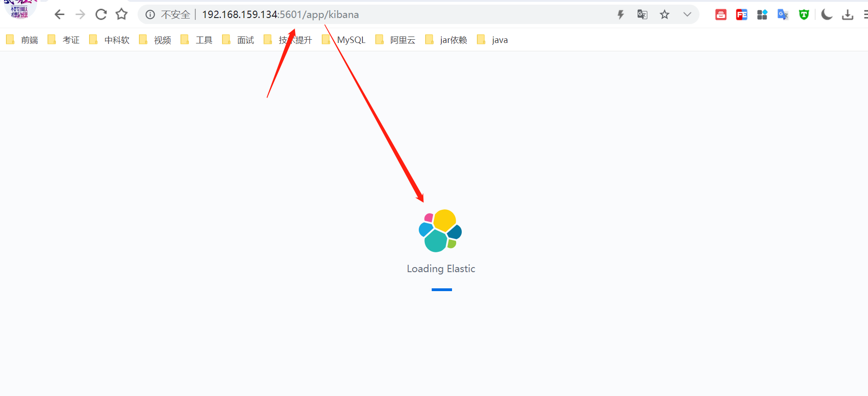Screen dimensions: 868x396
Task: Open the 面试 bookmark folder
Action: pos(238,40)
